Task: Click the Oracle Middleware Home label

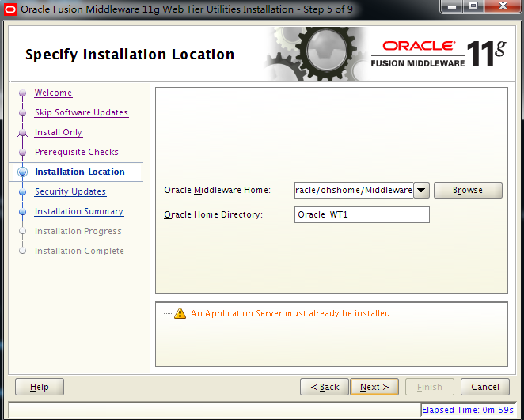Action: point(217,190)
